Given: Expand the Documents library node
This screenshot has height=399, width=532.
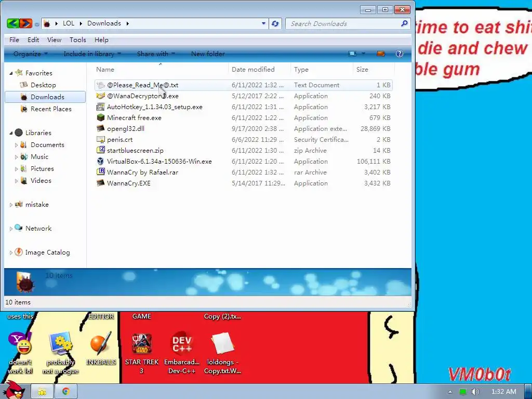Looking at the screenshot, I should [x=16, y=145].
